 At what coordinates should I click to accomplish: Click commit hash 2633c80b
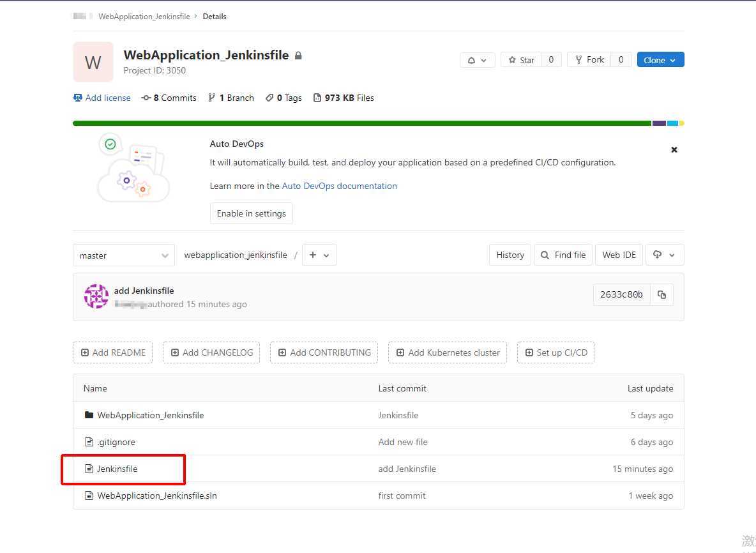621,294
